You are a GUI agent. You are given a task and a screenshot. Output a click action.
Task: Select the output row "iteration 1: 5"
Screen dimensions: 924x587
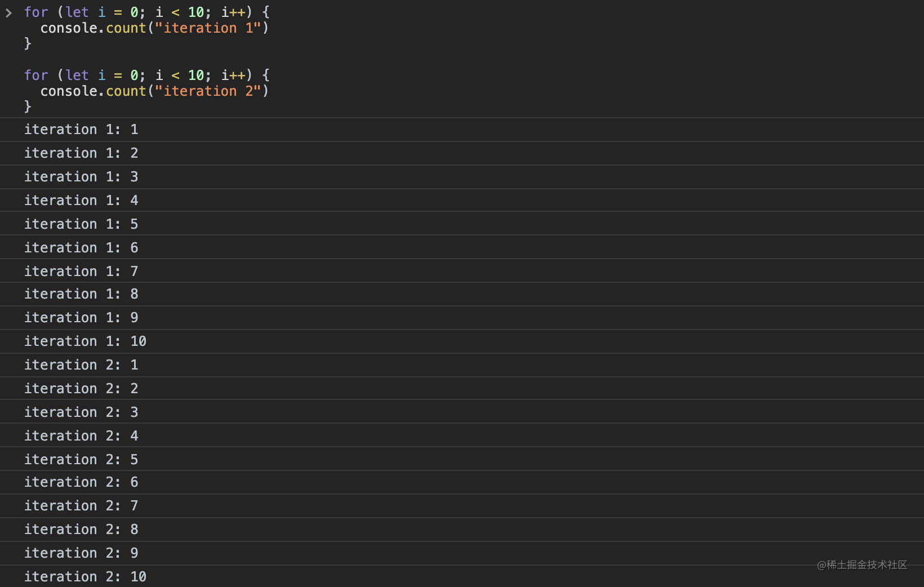pyautogui.click(x=462, y=224)
